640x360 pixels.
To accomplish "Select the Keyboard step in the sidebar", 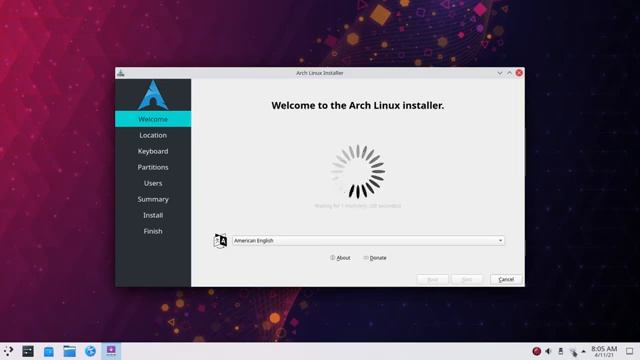I will (x=153, y=151).
